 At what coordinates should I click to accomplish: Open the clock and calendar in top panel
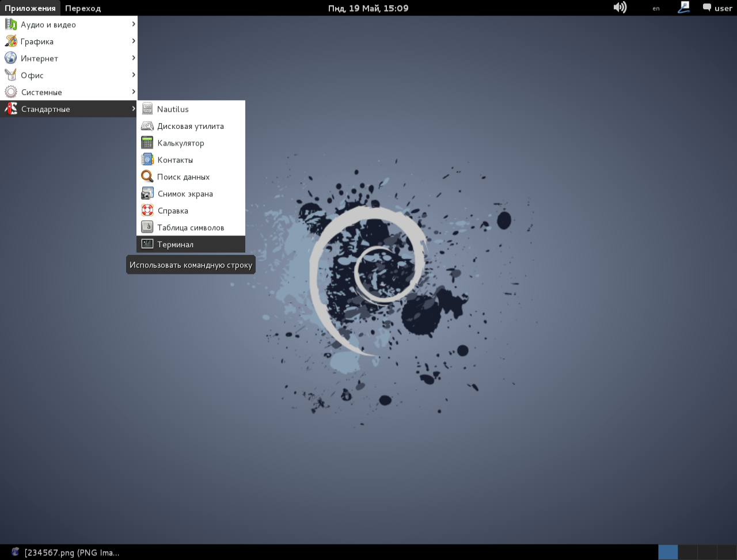(x=368, y=8)
